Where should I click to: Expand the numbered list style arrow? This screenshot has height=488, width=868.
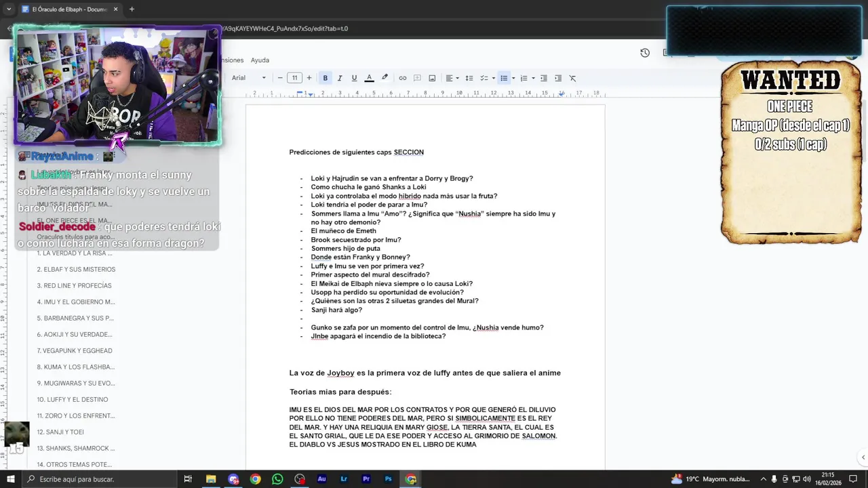(x=533, y=78)
